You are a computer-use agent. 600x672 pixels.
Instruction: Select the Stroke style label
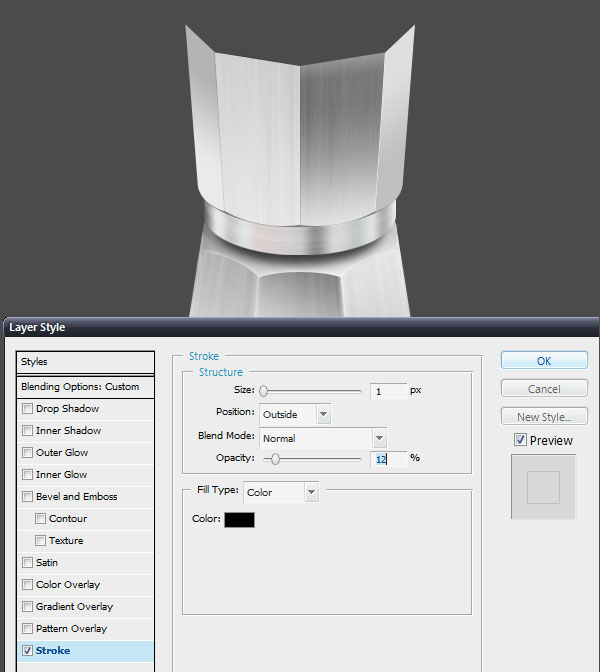coord(53,651)
